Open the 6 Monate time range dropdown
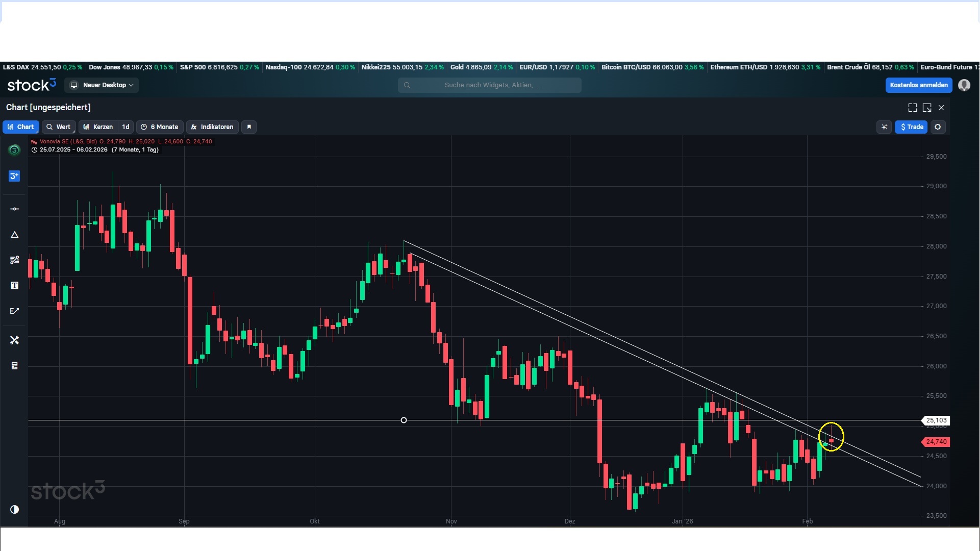 [x=160, y=127]
